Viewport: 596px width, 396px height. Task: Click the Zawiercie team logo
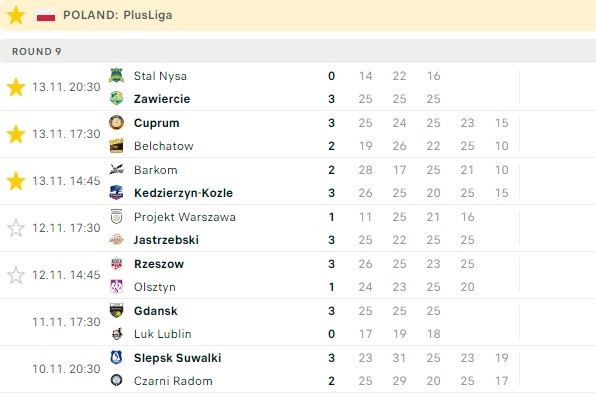point(116,98)
